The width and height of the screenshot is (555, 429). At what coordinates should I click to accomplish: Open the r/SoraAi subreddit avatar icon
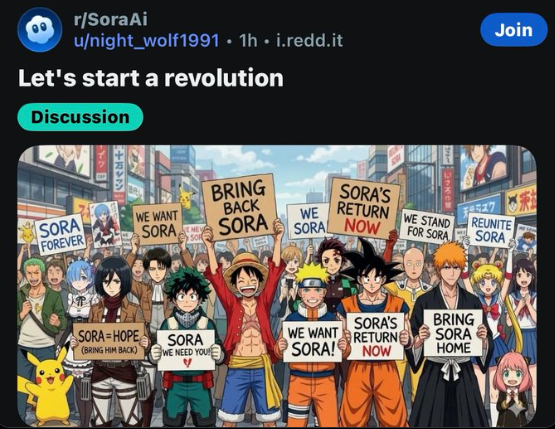[x=40, y=30]
